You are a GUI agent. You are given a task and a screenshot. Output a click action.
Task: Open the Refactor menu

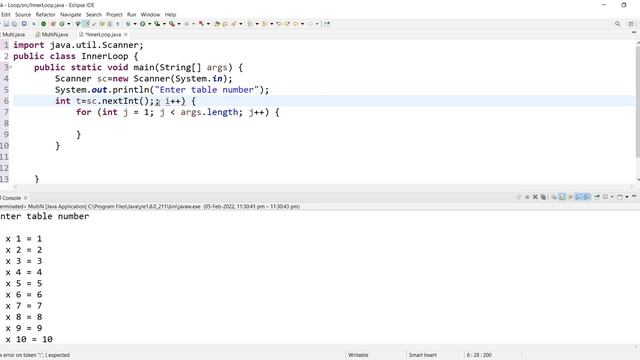pyautogui.click(x=45, y=14)
